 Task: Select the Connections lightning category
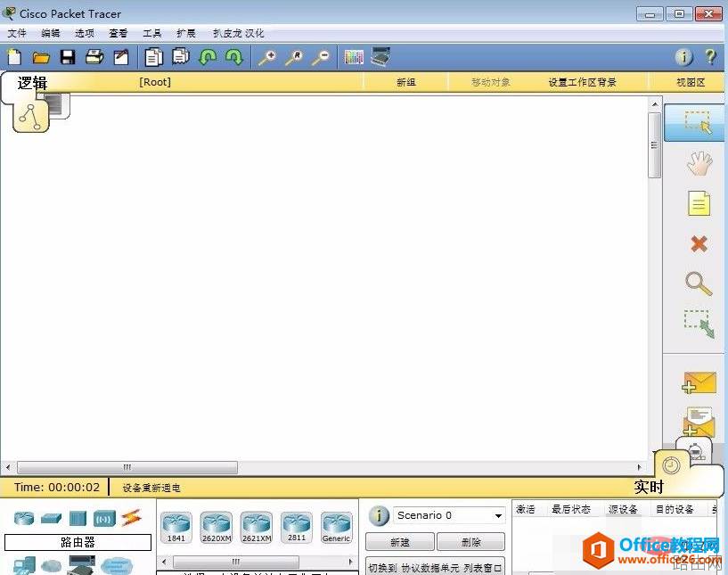[131, 518]
